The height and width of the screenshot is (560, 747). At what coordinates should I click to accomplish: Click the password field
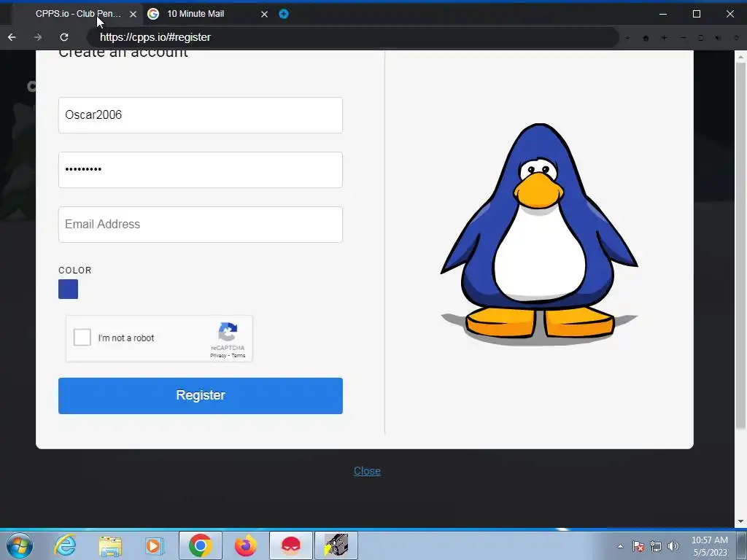tap(201, 170)
